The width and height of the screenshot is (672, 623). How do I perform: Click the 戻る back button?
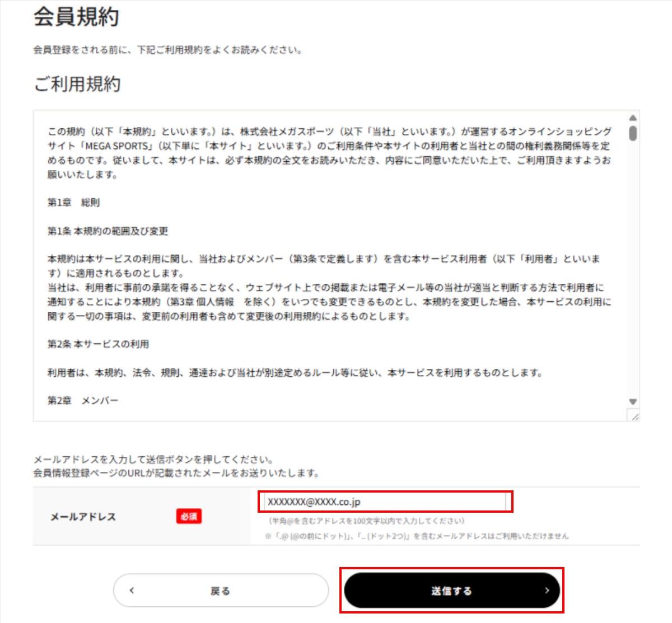tap(221, 591)
